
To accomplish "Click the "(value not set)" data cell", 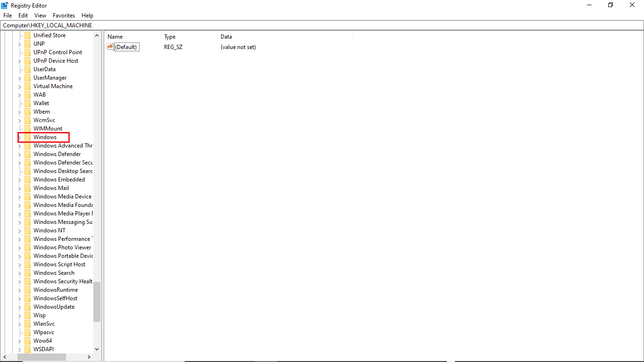I will click(238, 47).
